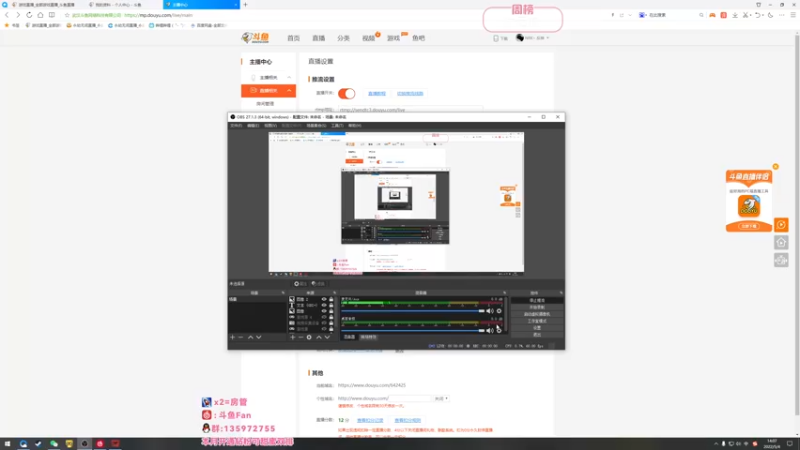Go to 分类 in Douyu navigation

(x=343, y=38)
